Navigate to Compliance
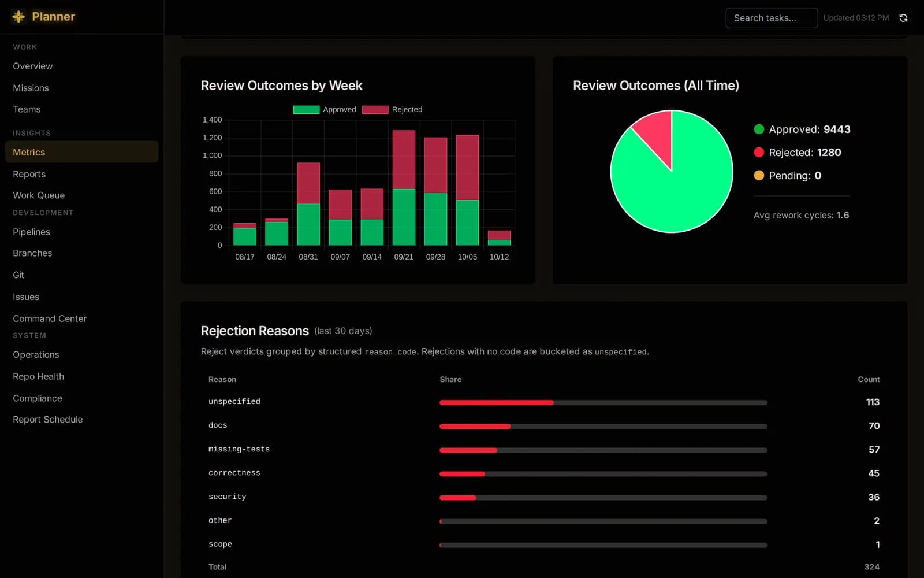924x578 pixels. (38, 398)
